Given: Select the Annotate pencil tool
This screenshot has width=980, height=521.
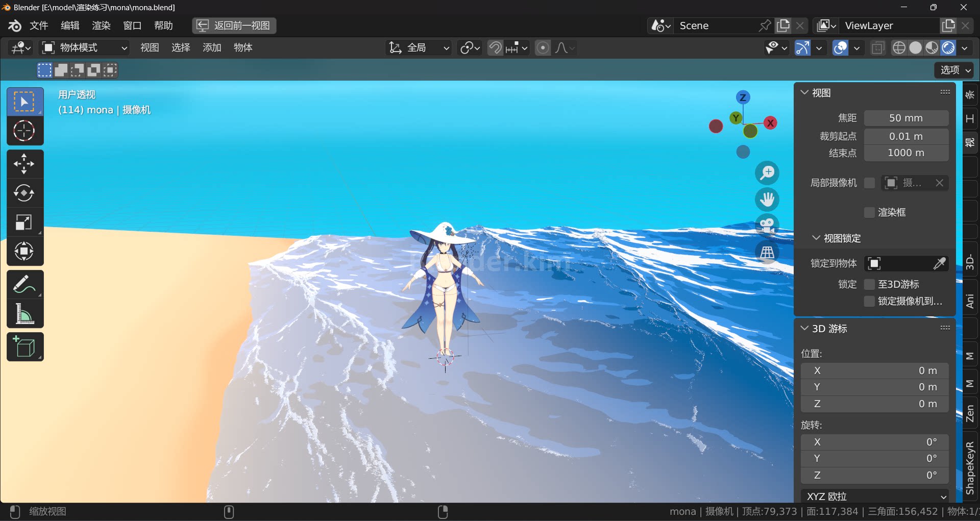Looking at the screenshot, I should tap(24, 284).
